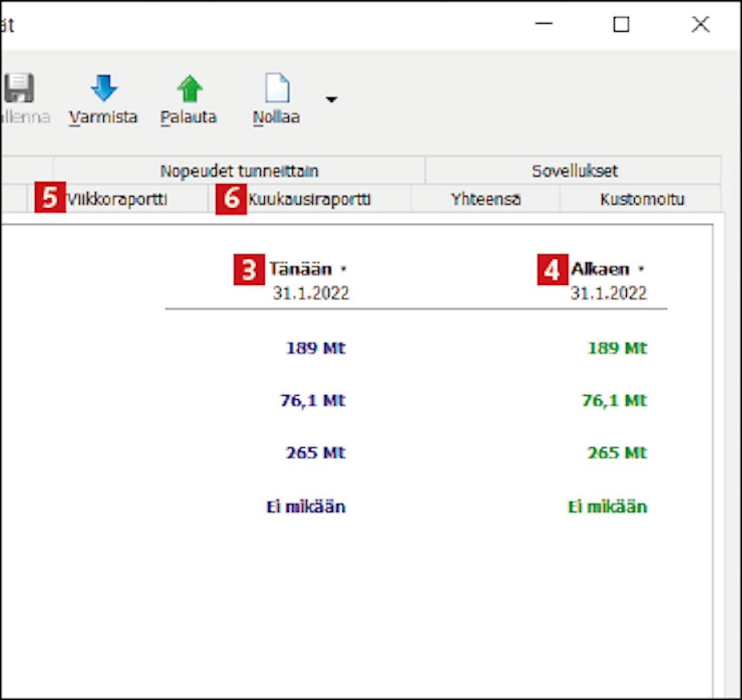Screen dimensions: 742x700
Task: Show the Yhteensä tab
Action: 485,199
